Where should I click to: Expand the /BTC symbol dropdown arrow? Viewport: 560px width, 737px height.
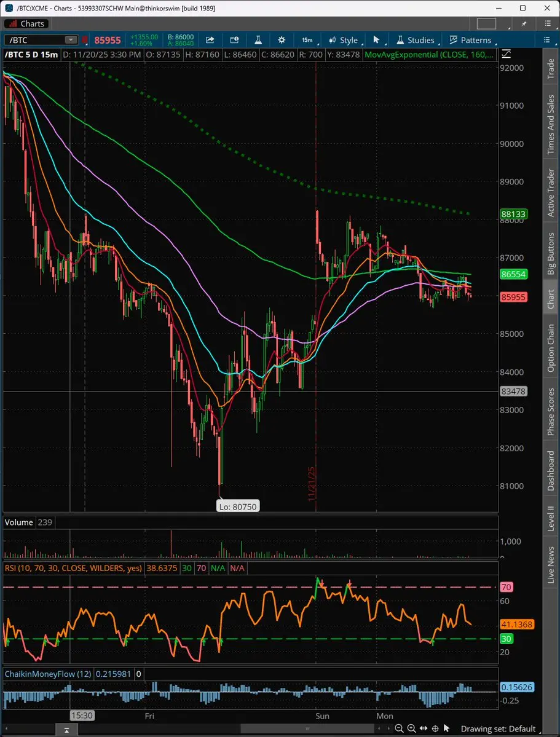tap(71, 40)
